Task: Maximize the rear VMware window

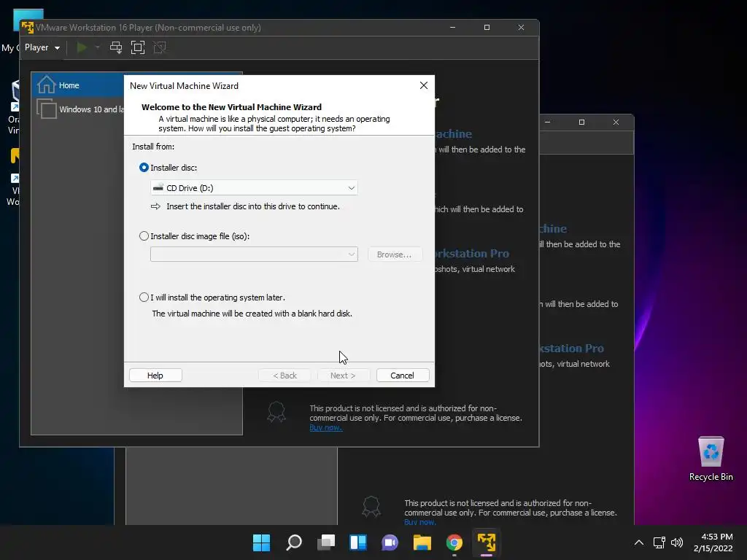Action: (581, 122)
